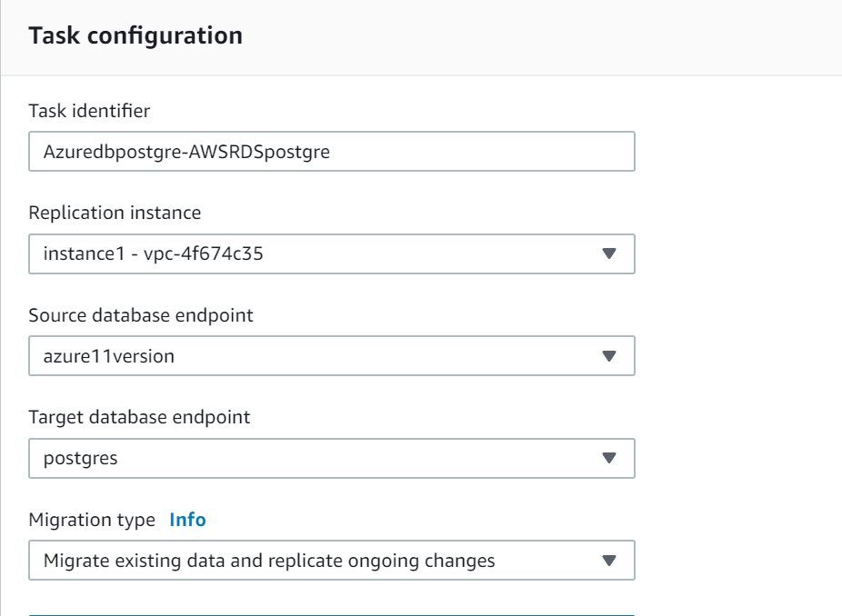
Task: Open the Info link next to Migration type
Action: [x=188, y=520]
